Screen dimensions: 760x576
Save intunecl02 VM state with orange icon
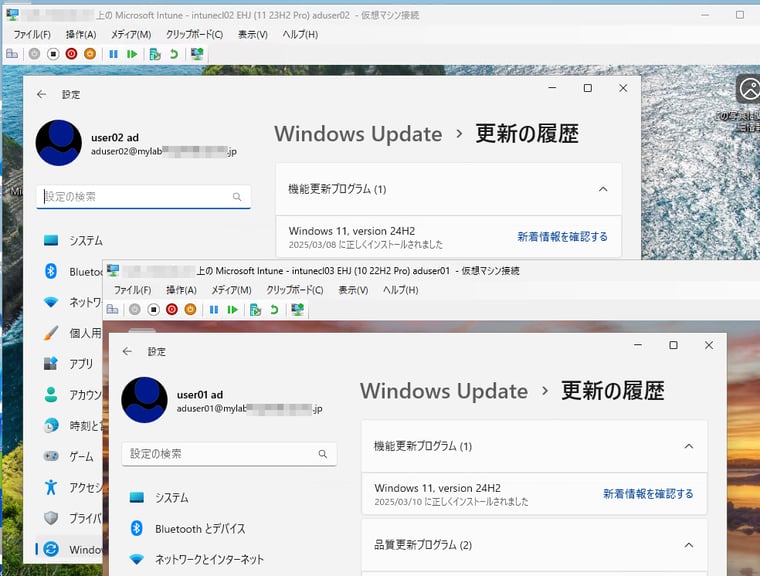(90, 54)
